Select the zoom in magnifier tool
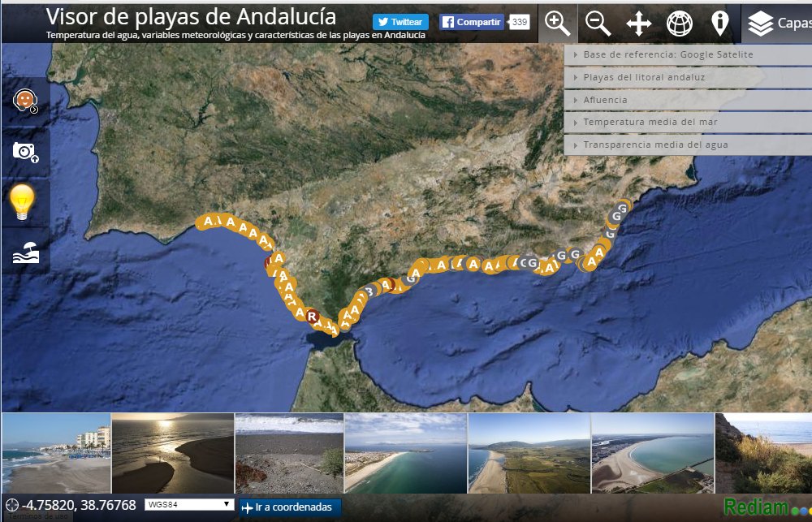This screenshot has height=522, width=812. [557, 24]
